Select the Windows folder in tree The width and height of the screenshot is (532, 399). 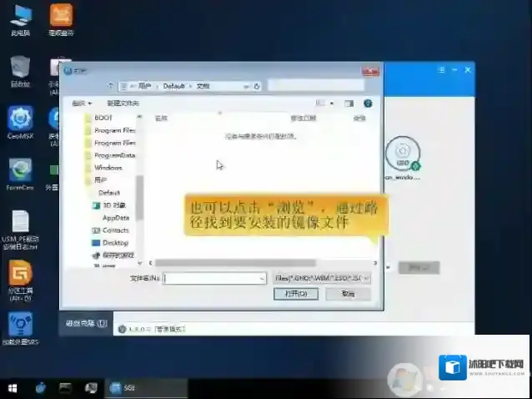(108, 167)
